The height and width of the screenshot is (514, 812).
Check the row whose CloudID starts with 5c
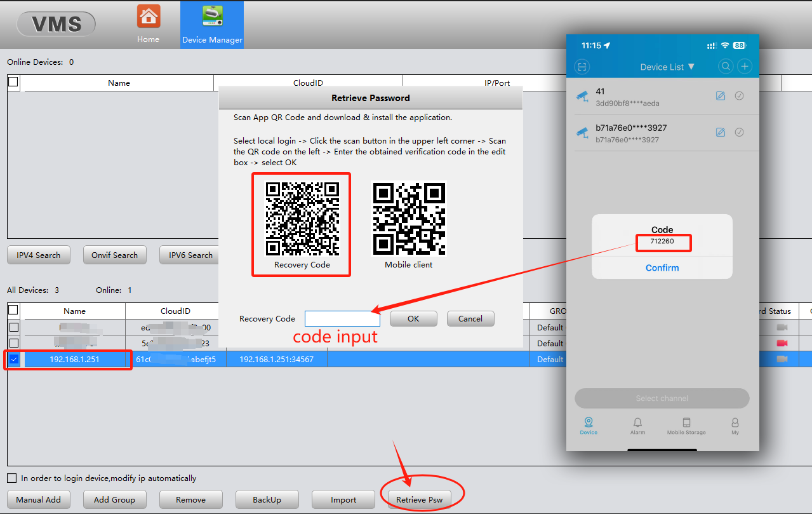(x=13, y=344)
